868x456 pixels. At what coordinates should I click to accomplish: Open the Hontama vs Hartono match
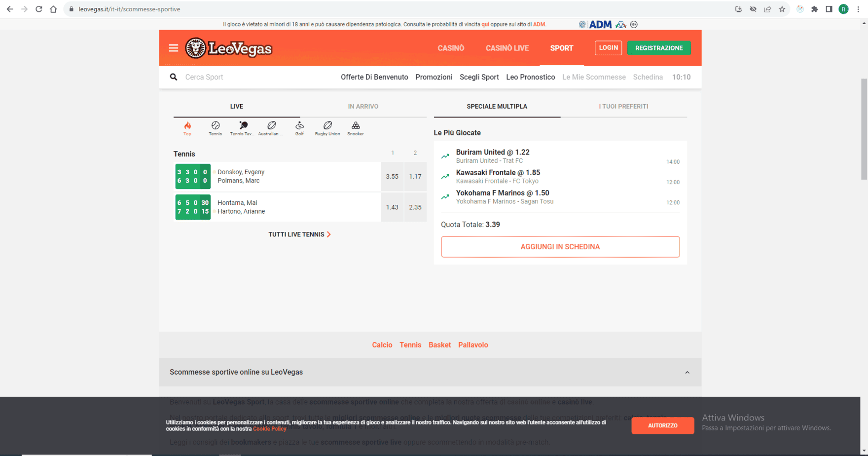coord(278,207)
